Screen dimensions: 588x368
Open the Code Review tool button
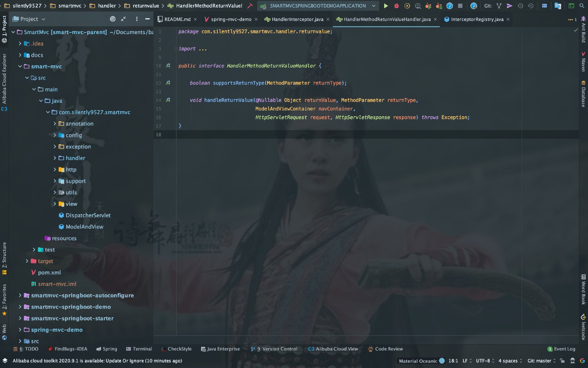pos(385,349)
